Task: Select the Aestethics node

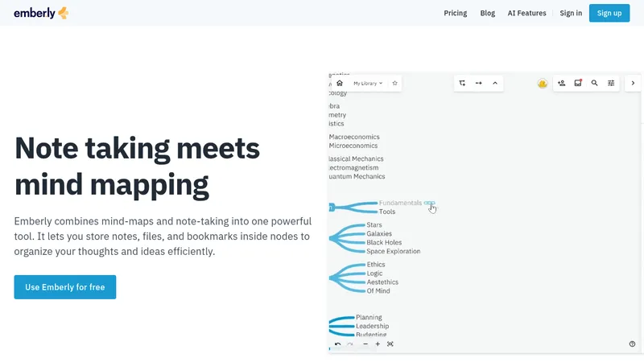Action: pos(382,282)
